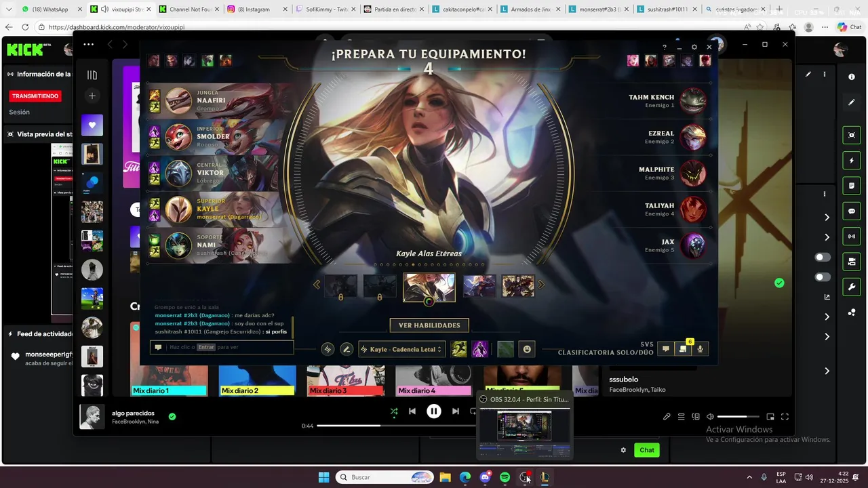Pause Spotify playback

(434, 411)
